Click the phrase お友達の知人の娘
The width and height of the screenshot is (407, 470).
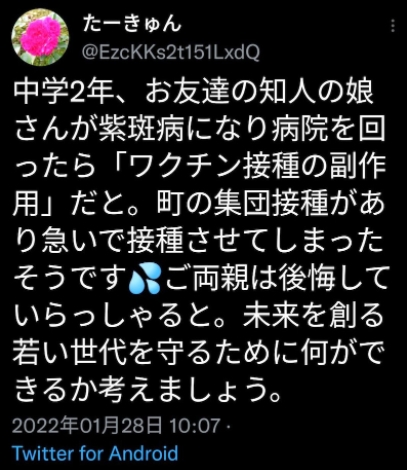[x=259, y=91]
